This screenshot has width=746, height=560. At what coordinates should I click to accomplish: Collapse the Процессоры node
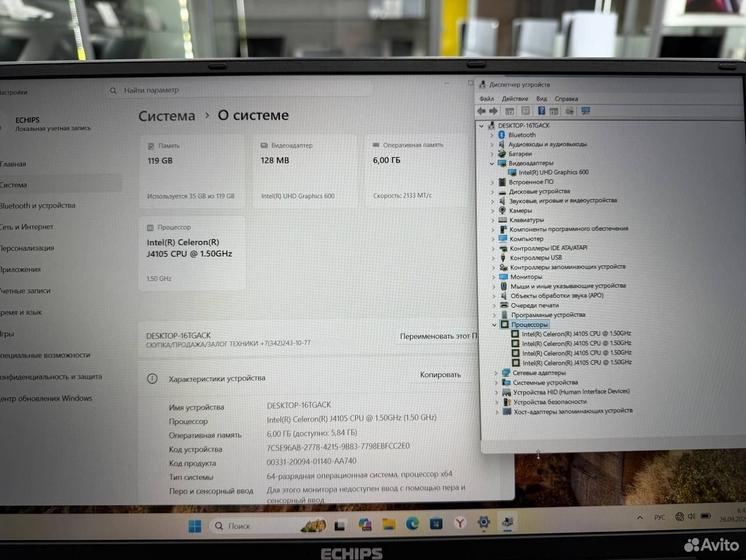pos(495,324)
